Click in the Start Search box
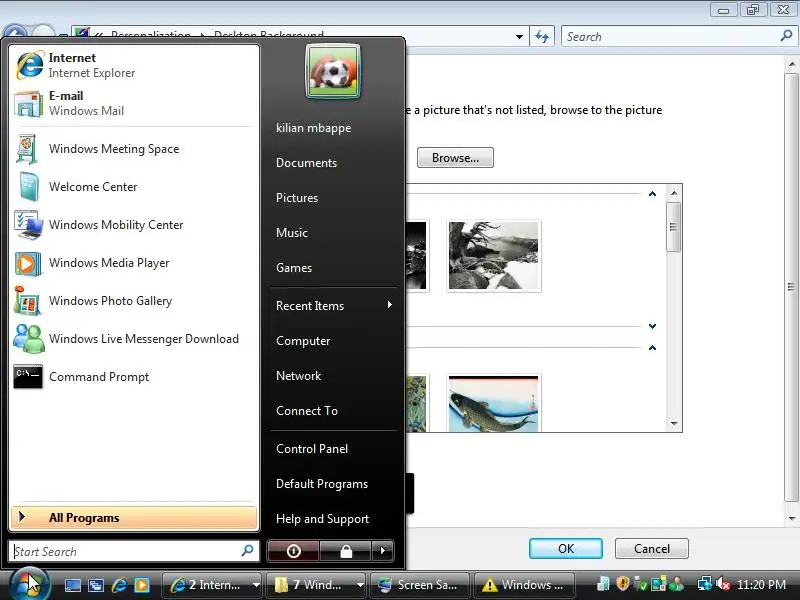The width and height of the screenshot is (800, 600). pos(134,551)
